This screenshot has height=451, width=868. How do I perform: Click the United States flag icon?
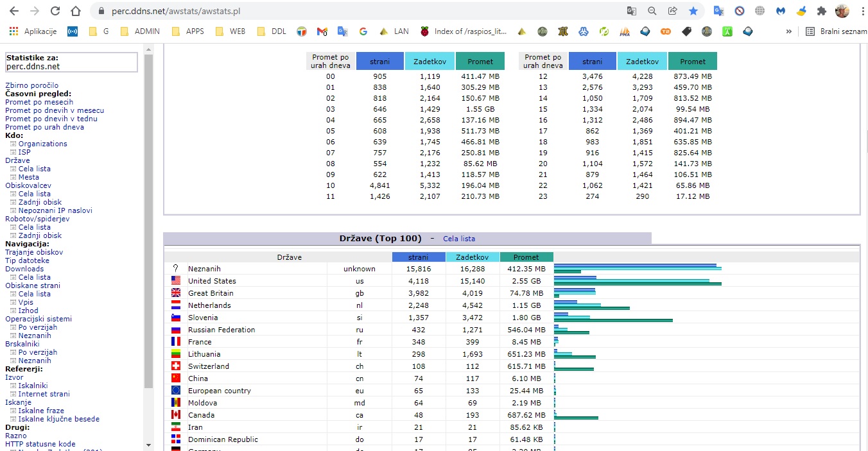(176, 281)
